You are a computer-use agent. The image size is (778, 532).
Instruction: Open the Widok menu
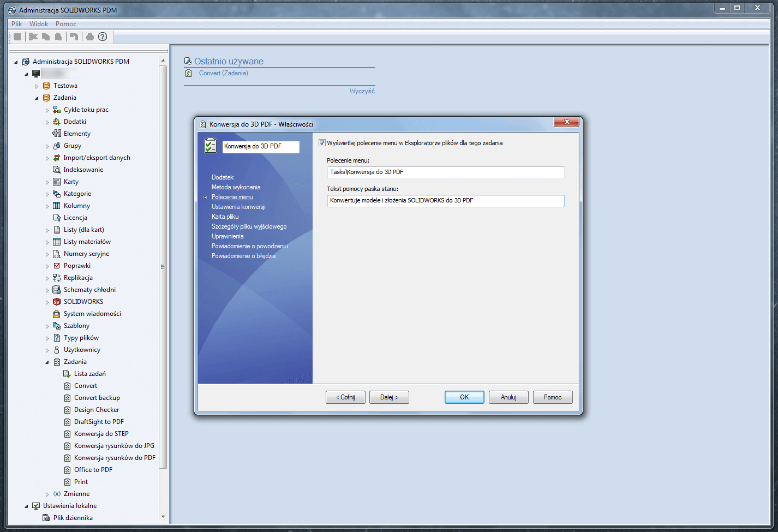click(x=38, y=23)
